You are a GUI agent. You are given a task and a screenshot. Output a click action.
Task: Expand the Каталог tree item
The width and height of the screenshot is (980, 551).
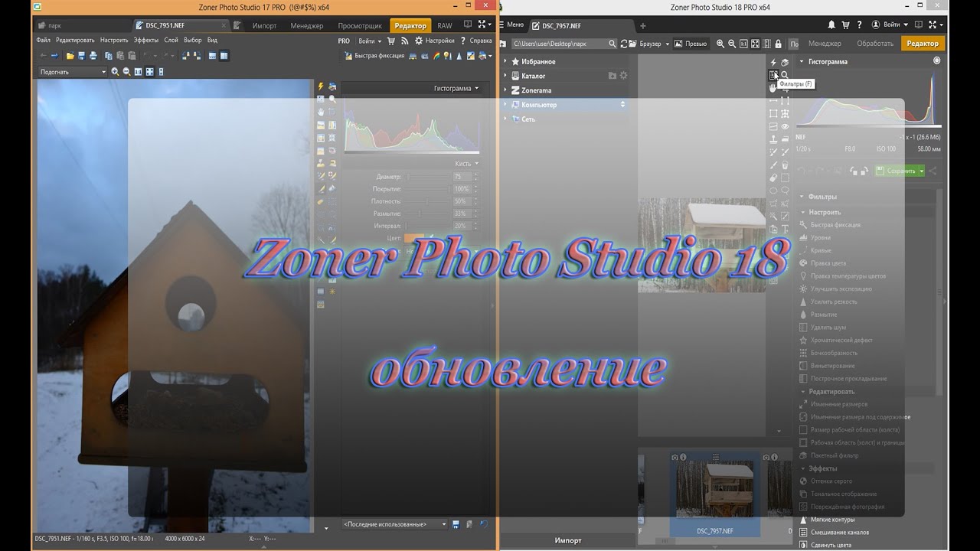click(505, 76)
